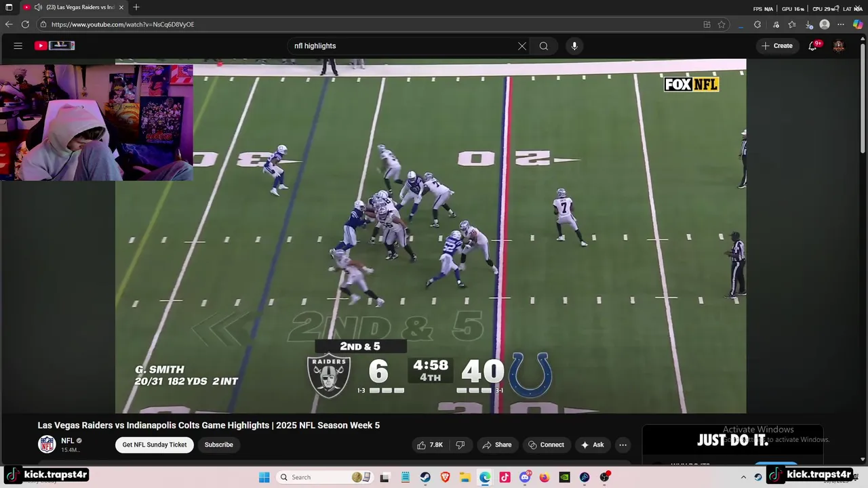Open the NFL channel name link

tap(67, 441)
